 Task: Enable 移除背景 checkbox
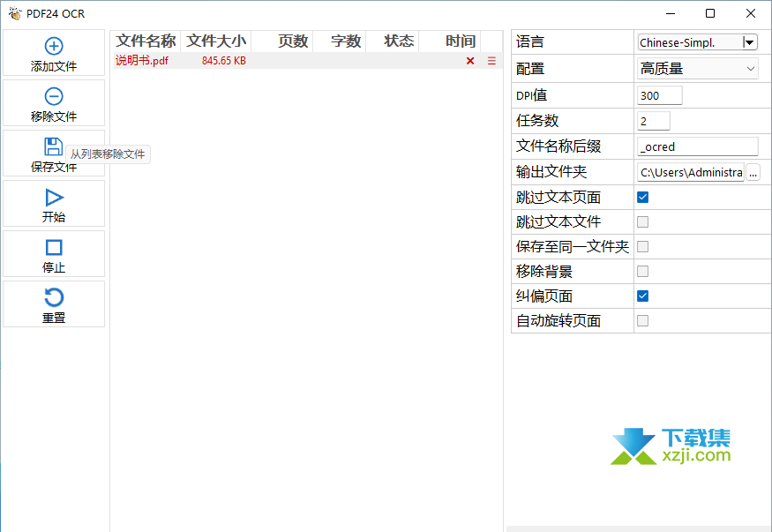642,271
